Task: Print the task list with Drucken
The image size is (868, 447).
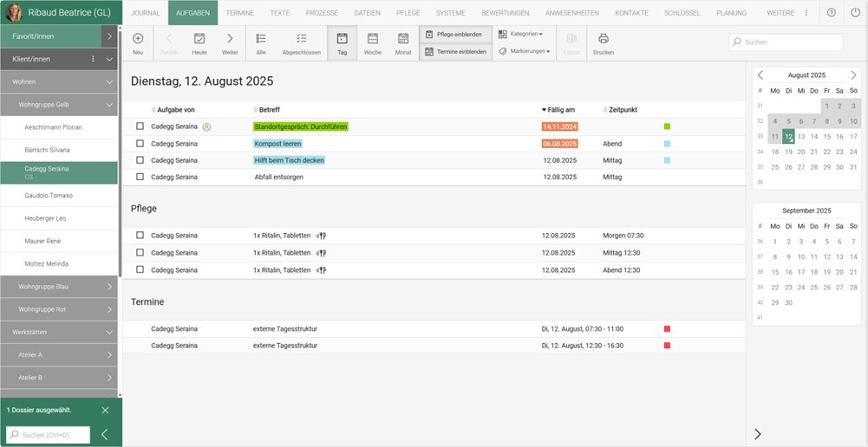Action: (x=604, y=43)
